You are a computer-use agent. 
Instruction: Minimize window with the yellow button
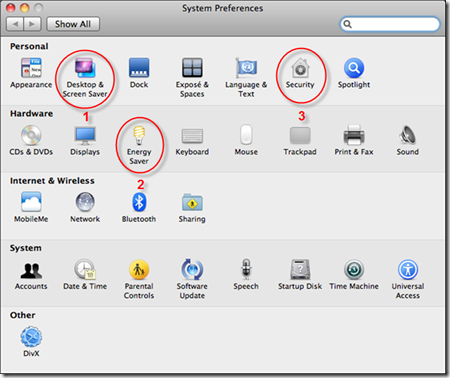coord(25,8)
